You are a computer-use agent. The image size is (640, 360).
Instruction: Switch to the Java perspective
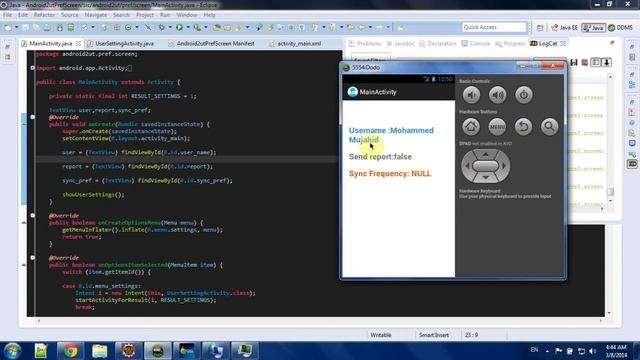click(593, 28)
